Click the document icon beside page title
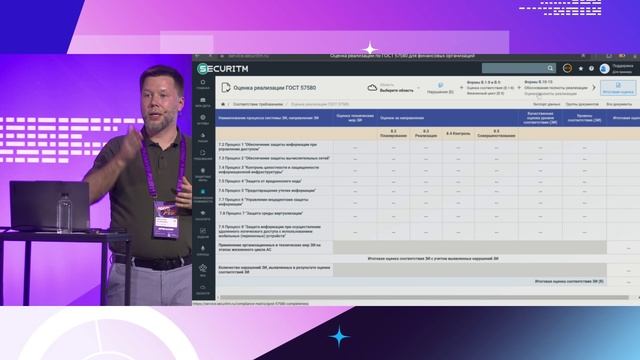This screenshot has width=640, height=360. coord(226,87)
